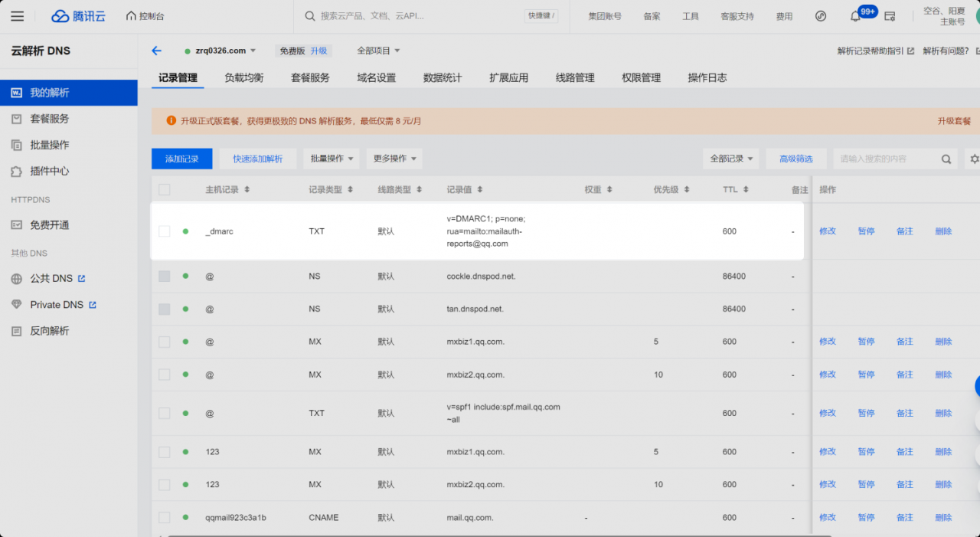The height and width of the screenshot is (537, 980).
Task: Click the blue 添加记录 button
Action: [182, 159]
